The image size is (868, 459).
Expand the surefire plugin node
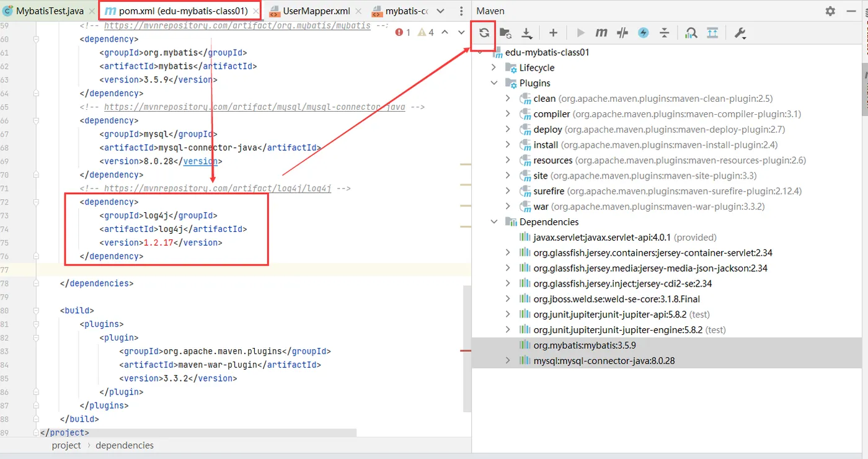[508, 191]
